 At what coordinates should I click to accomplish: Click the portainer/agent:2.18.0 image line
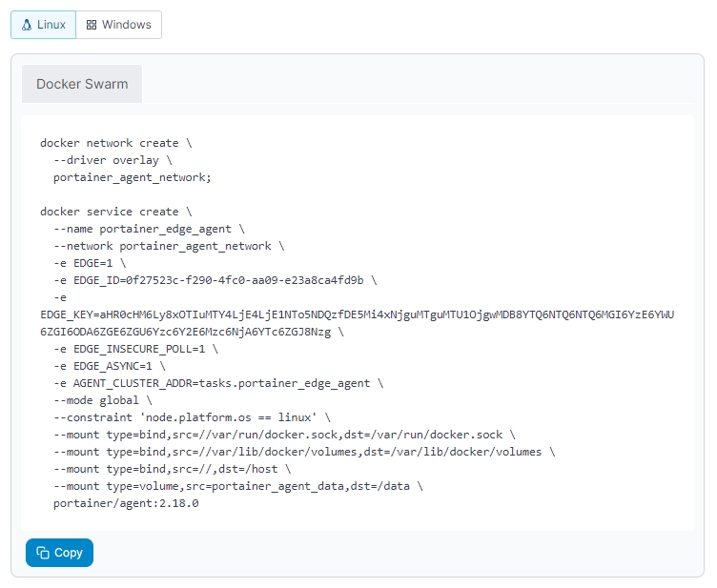coord(126,503)
